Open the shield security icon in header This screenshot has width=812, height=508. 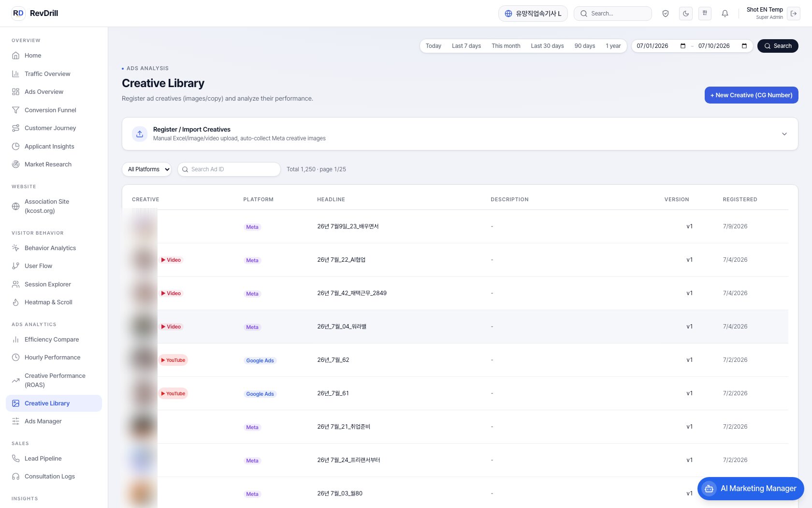[x=666, y=14]
